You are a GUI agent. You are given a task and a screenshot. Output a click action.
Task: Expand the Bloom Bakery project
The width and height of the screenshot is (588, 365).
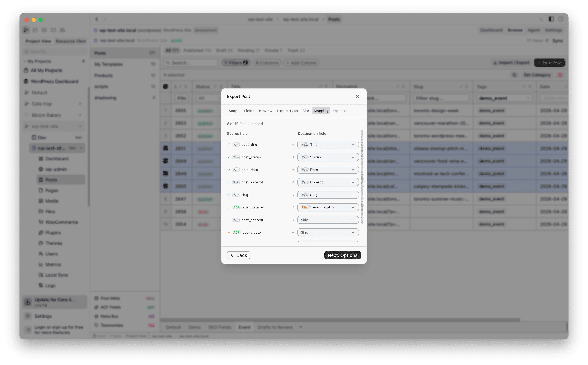point(80,115)
